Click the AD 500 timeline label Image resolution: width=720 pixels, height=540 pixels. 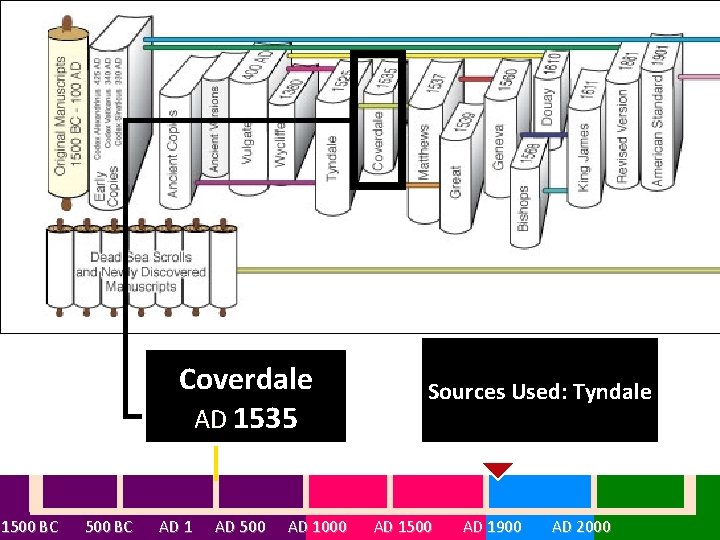tap(240, 526)
